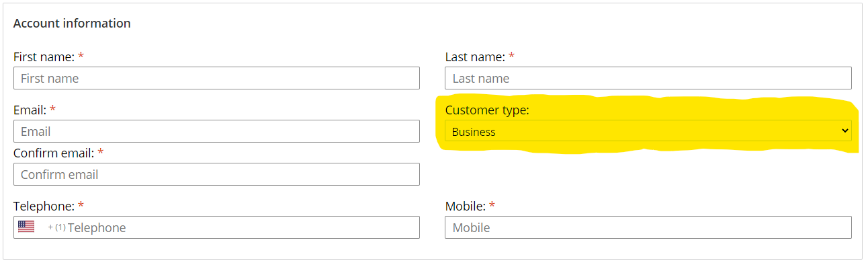Select the Email input field

pos(216,131)
